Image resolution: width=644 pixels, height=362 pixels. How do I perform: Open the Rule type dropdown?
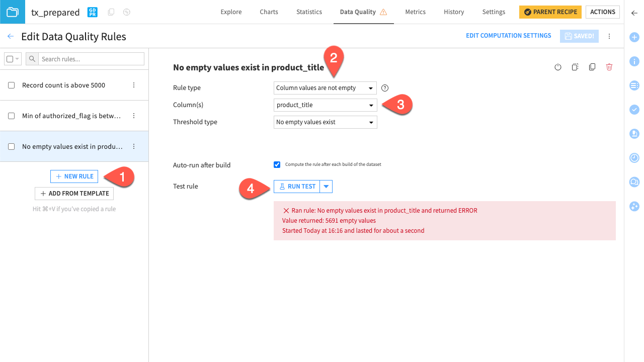tap(325, 87)
